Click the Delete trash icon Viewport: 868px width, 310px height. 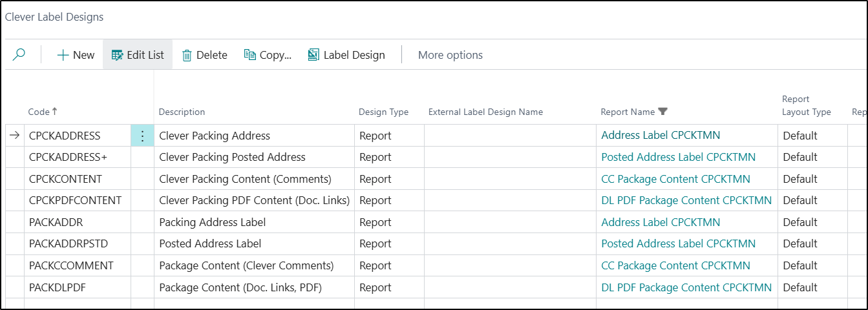[x=187, y=56]
